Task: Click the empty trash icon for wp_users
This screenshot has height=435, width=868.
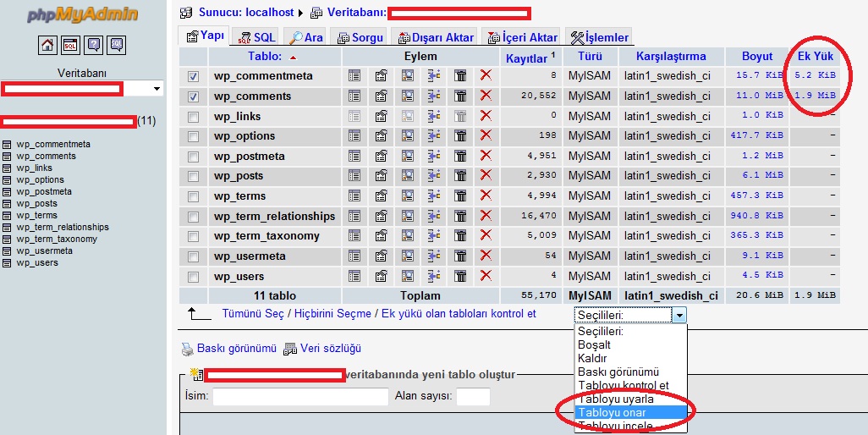Action: [x=460, y=277]
